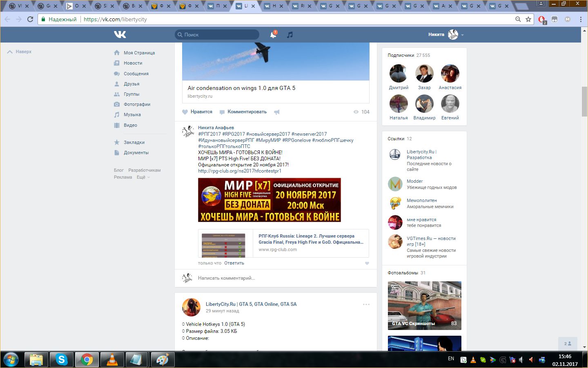Click Комментировать under the post
The image size is (588, 368).
(x=243, y=112)
